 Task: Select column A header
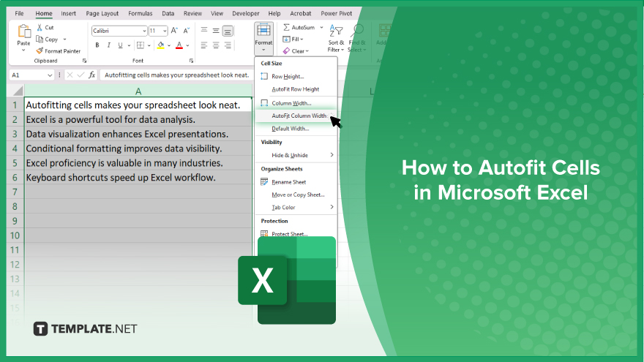click(138, 91)
